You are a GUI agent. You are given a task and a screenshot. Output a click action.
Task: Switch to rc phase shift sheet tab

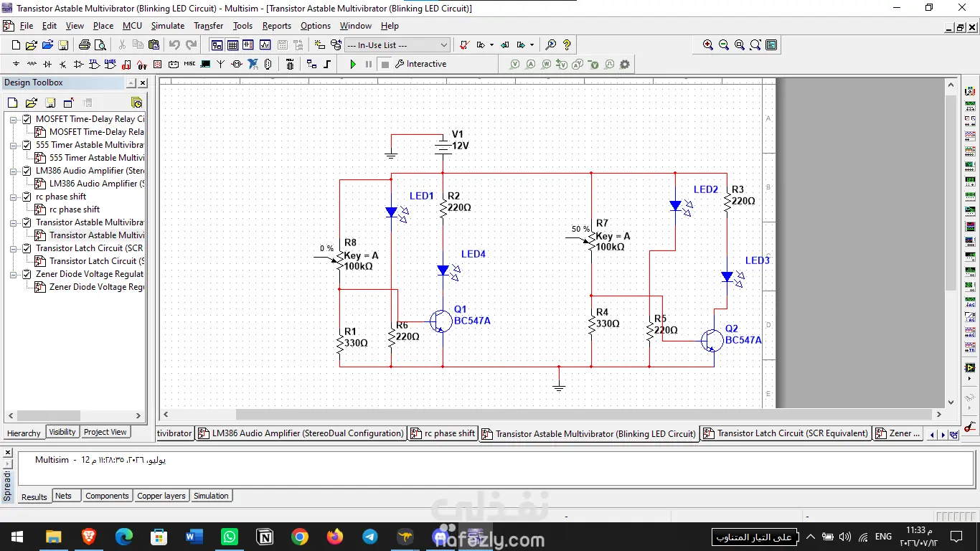(443, 433)
